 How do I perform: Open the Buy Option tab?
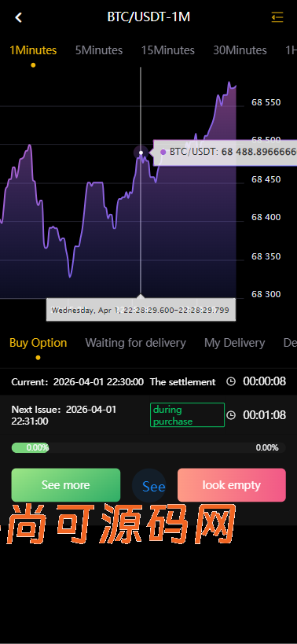click(x=38, y=343)
